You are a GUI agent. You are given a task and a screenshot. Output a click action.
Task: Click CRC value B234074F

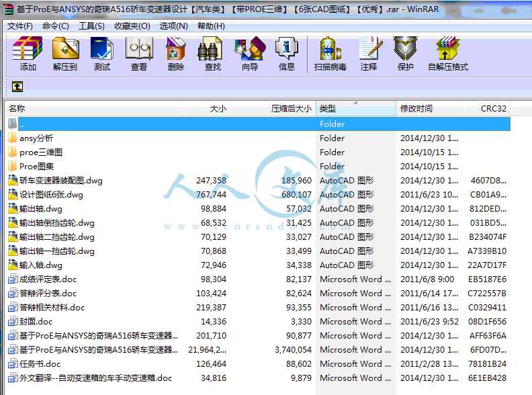[x=488, y=237]
